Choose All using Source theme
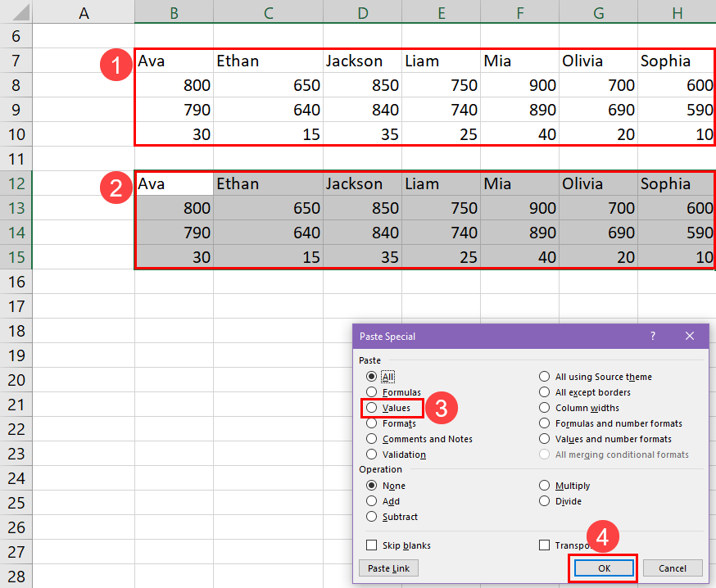Screen dimensions: 716x588 [x=544, y=377]
